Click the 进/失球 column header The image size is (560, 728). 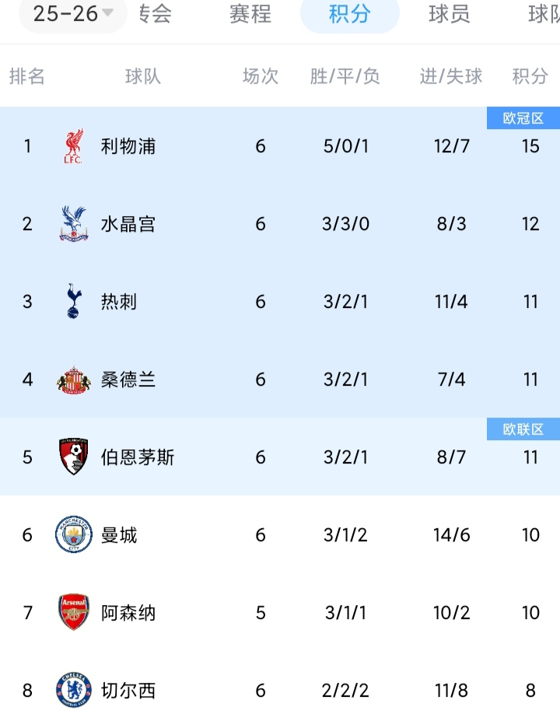[451, 76]
